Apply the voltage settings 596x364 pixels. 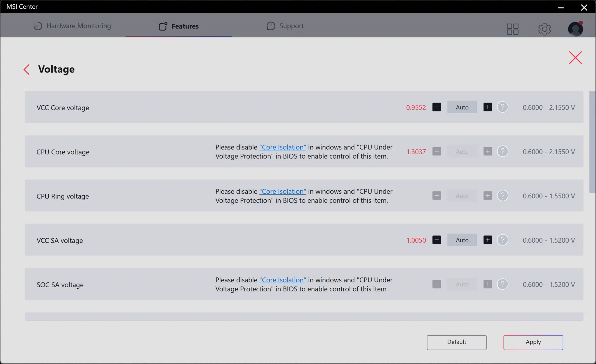click(x=533, y=342)
